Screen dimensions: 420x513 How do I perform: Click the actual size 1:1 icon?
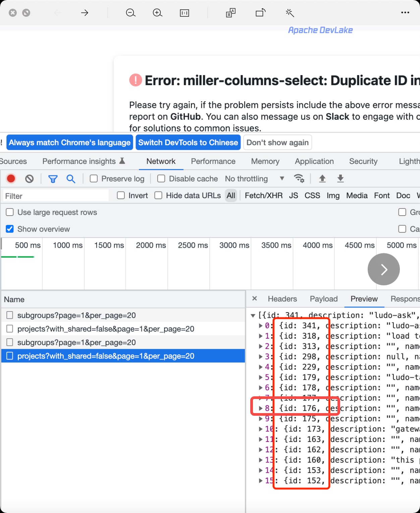pyautogui.click(x=185, y=13)
